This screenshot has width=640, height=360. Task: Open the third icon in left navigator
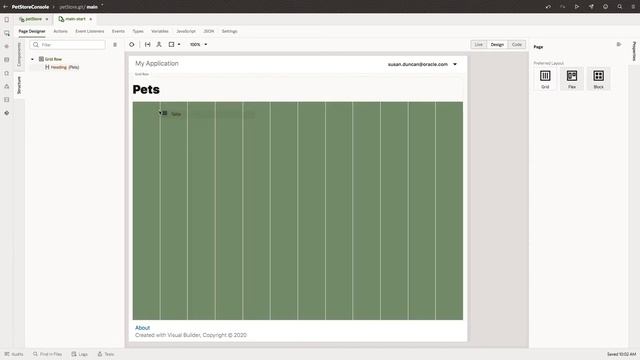7,47
